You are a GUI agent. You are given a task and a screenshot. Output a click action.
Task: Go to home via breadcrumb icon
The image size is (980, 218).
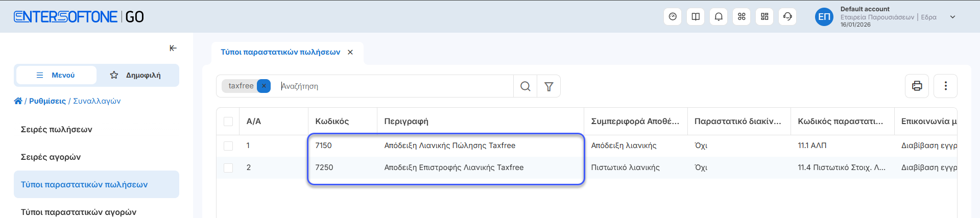coord(18,101)
